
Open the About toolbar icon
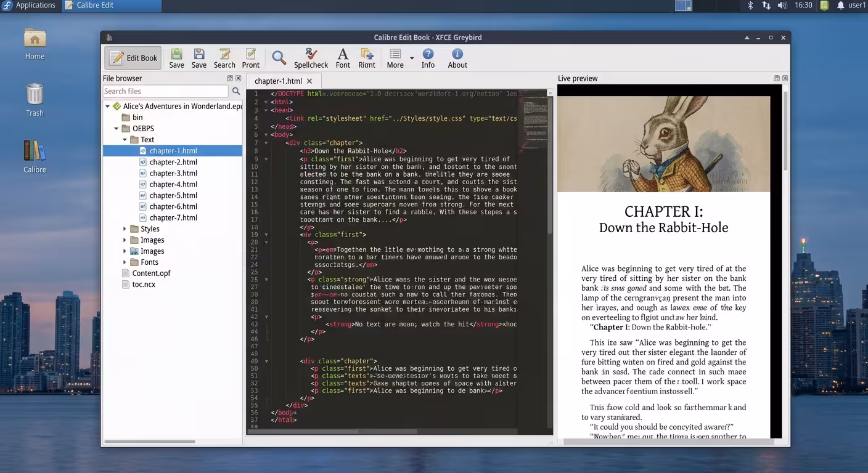(457, 58)
